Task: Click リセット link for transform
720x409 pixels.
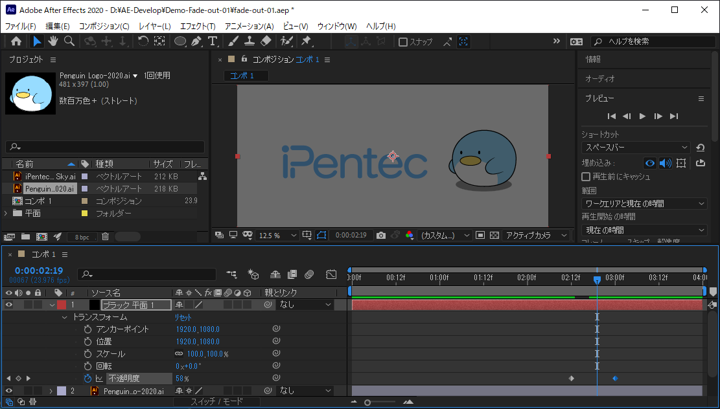Action: pyautogui.click(x=183, y=318)
